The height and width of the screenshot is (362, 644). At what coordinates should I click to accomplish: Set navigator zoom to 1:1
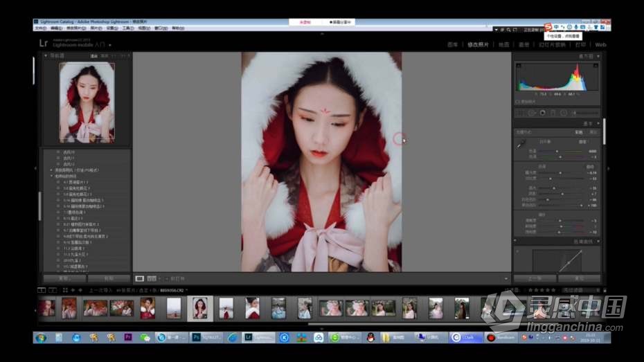click(x=114, y=56)
